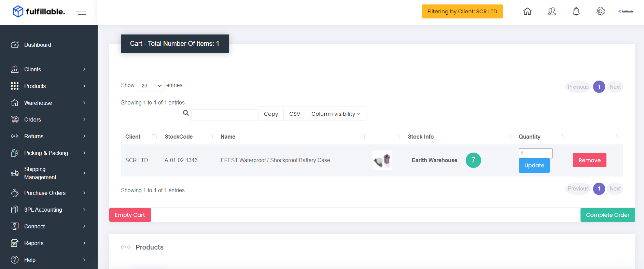The image size is (644, 269).
Task: Open the Purchase Orders menu item
Action: tap(45, 193)
